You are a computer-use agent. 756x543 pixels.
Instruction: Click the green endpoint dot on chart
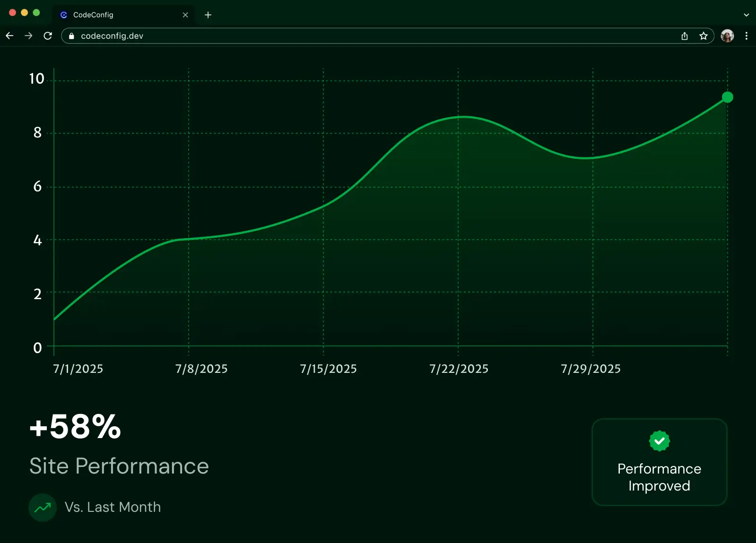(x=727, y=97)
